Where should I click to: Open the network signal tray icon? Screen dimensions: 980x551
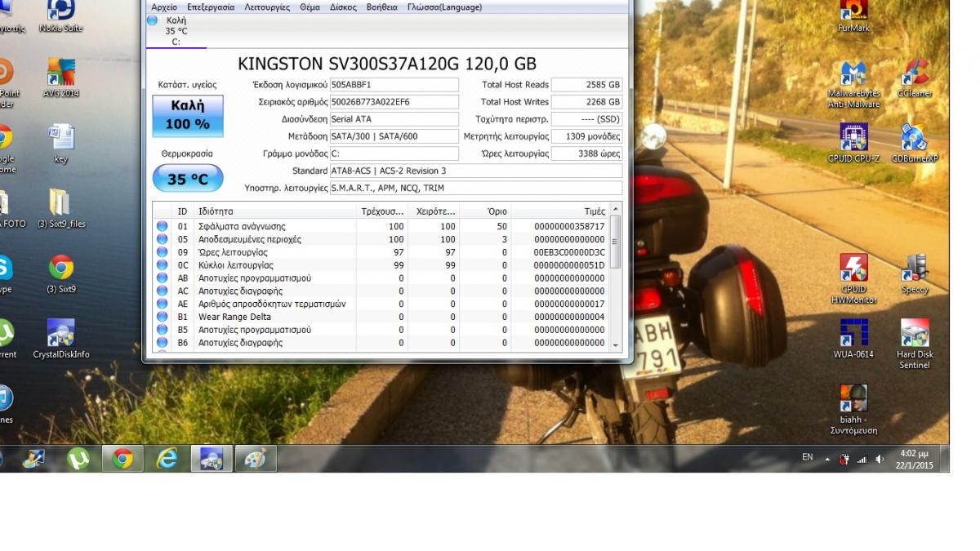point(862,459)
